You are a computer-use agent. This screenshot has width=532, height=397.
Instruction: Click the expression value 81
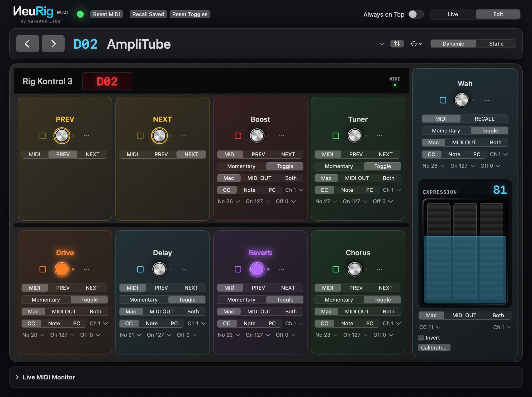[500, 190]
